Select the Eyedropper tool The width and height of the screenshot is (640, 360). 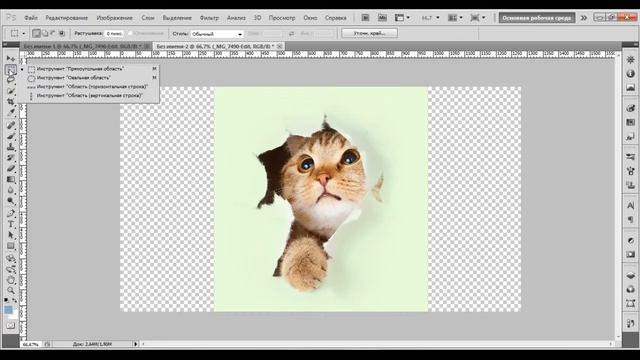[x=11, y=112]
